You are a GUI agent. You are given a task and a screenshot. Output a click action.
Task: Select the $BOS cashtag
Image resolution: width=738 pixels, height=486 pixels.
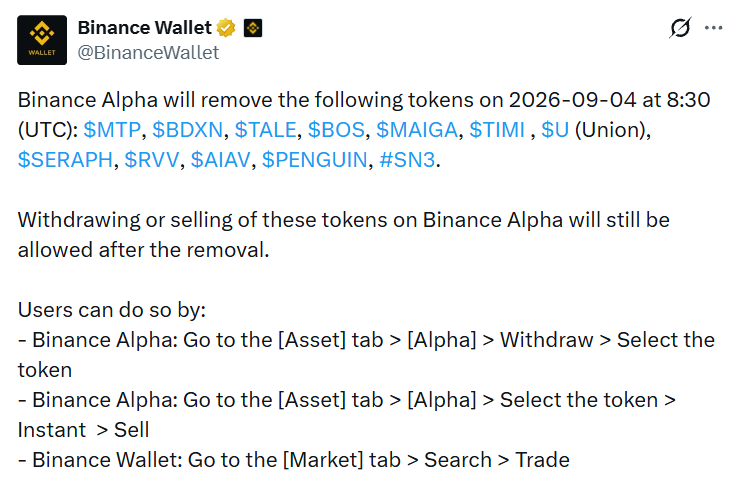336,130
